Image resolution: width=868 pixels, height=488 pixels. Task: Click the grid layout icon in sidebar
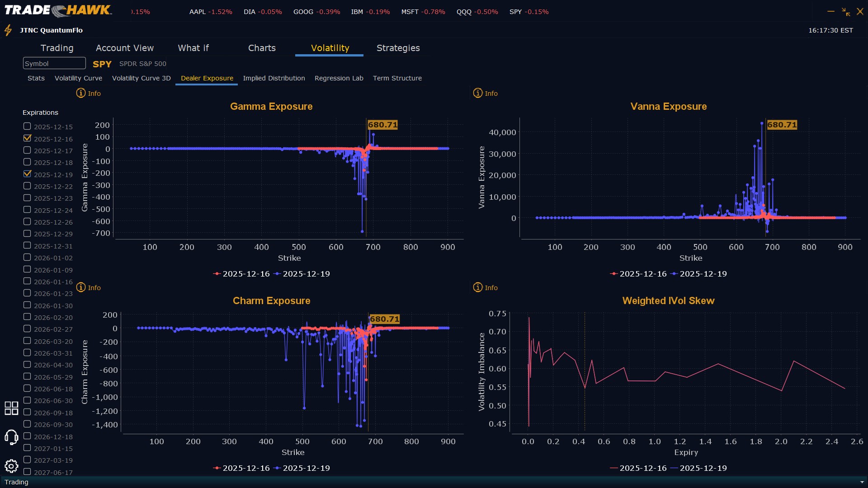pos(11,408)
